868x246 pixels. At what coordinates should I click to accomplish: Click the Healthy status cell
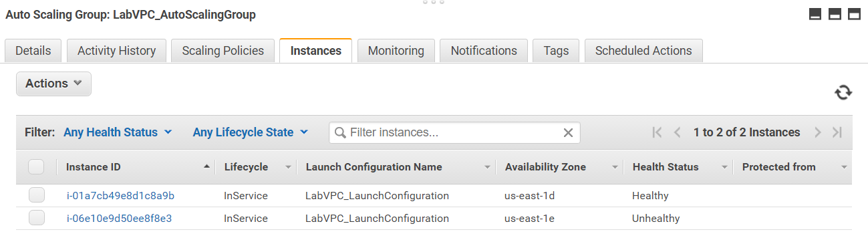coord(650,196)
